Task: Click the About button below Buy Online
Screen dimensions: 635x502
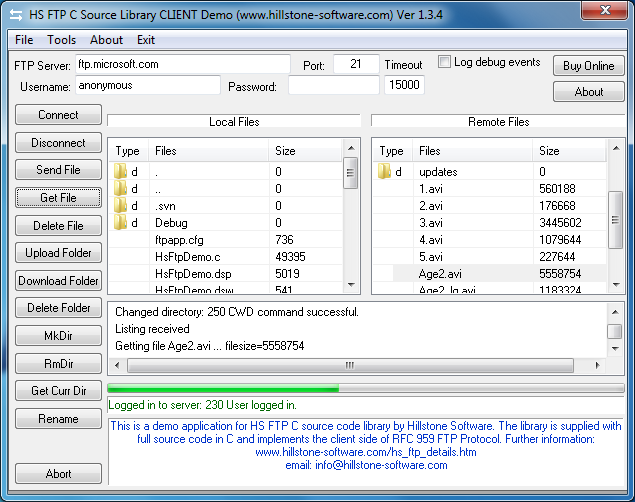Action: (588, 91)
